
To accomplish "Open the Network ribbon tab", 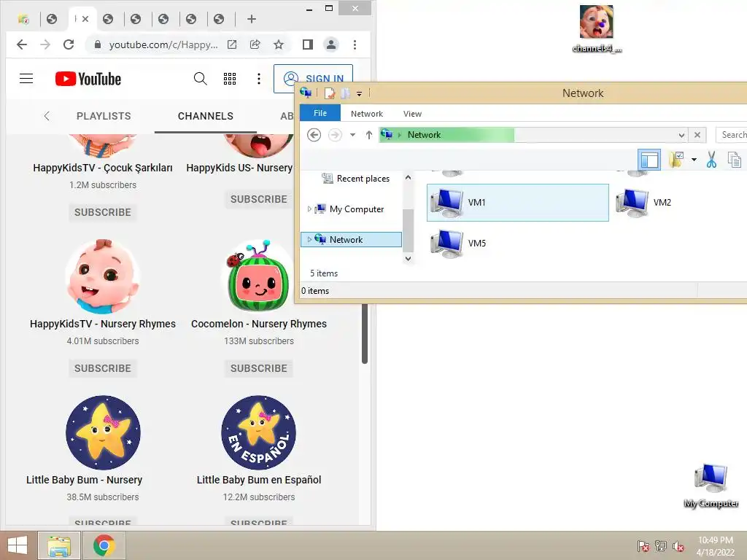I will point(367,114).
